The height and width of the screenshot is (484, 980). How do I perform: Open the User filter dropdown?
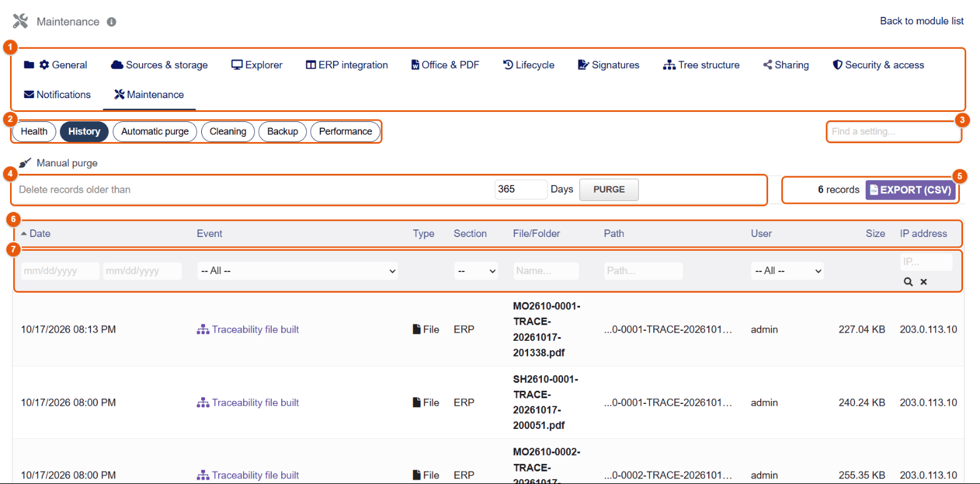click(787, 271)
